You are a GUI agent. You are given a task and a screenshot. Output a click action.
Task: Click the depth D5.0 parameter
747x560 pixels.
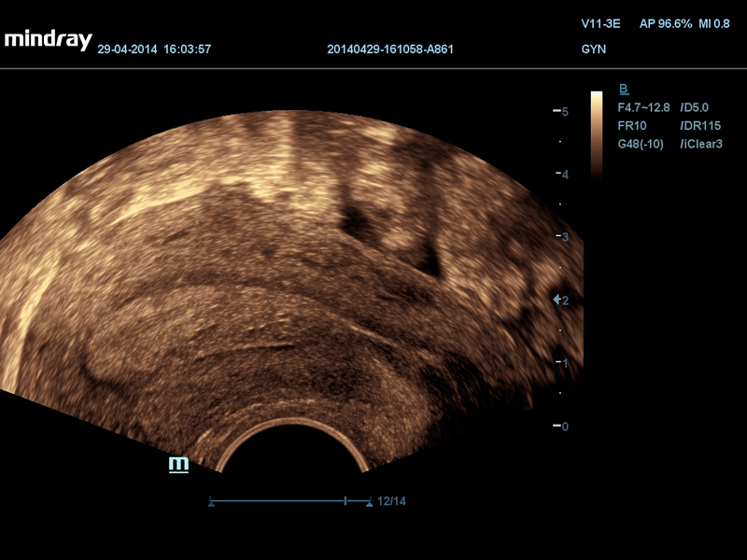tap(696, 108)
